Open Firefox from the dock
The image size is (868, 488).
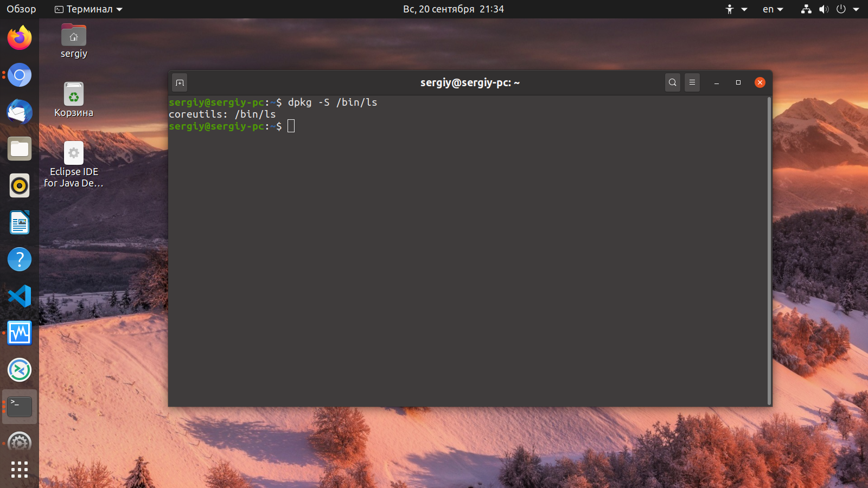tap(20, 38)
